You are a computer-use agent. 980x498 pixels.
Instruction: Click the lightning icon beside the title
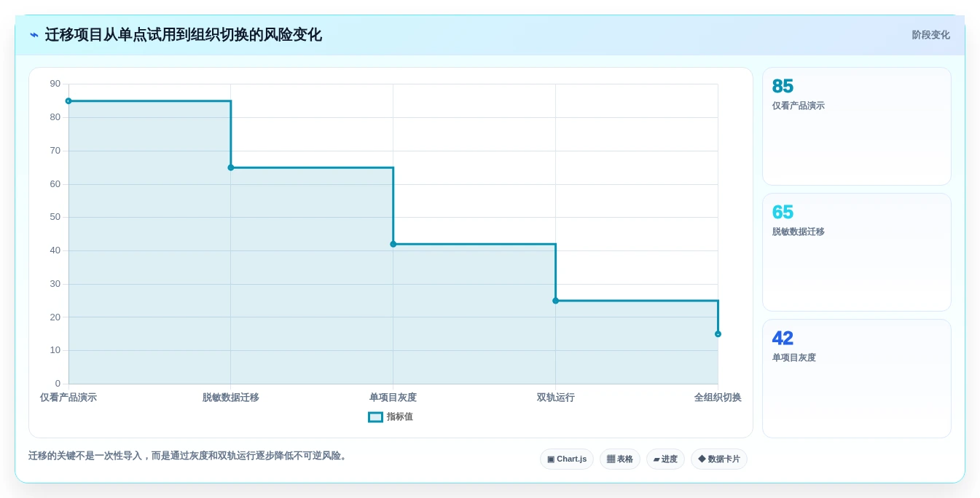[x=34, y=35]
